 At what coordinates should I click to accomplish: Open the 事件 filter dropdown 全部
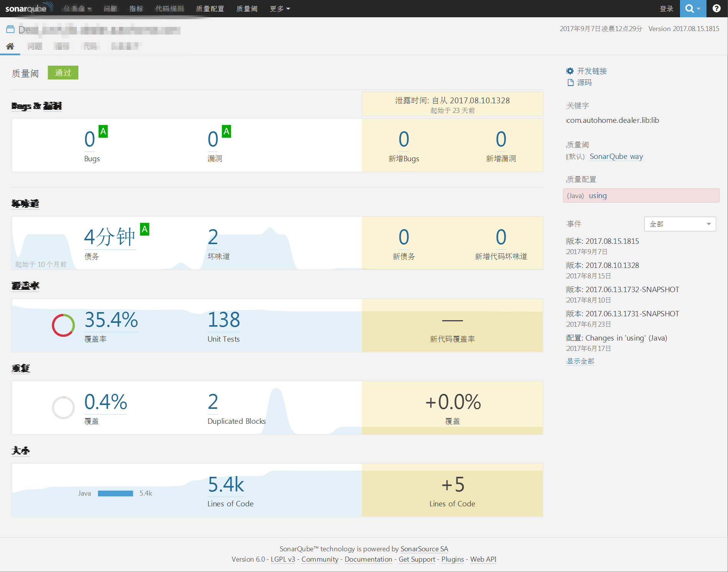coord(680,224)
